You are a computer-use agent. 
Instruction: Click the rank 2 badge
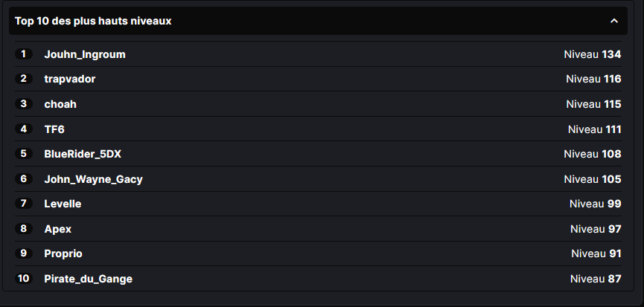coord(24,79)
